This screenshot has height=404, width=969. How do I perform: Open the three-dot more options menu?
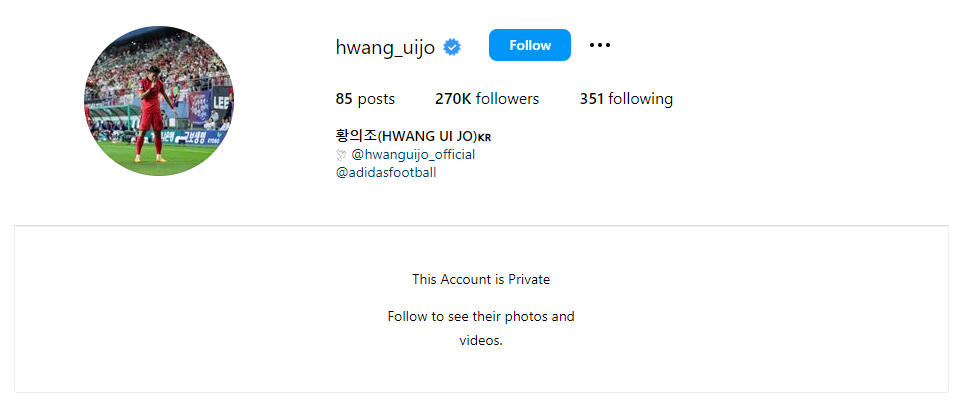point(599,45)
